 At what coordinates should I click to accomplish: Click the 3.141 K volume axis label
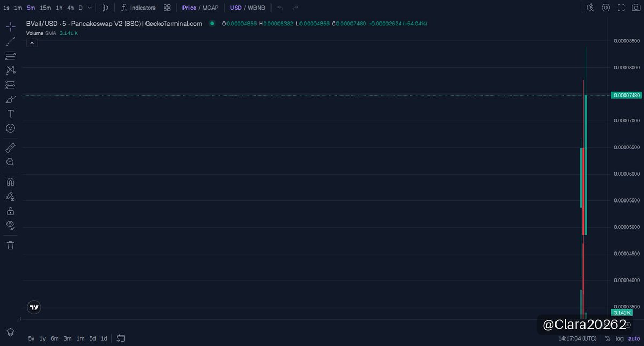[x=621, y=313]
